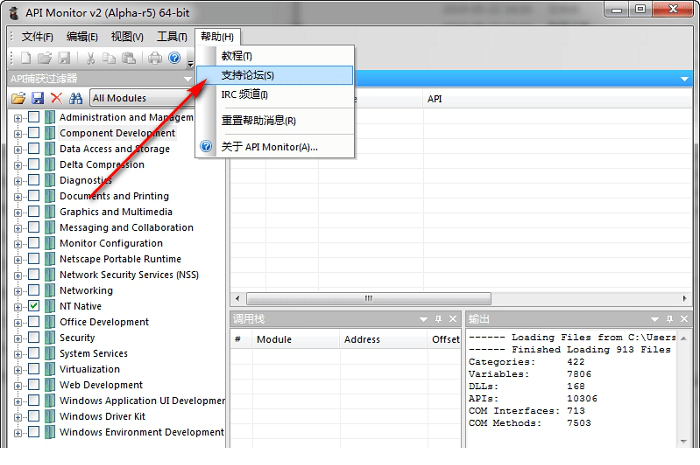Expand the Messaging and Collaboration tree node
700x465 pixels.
[x=18, y=228]
